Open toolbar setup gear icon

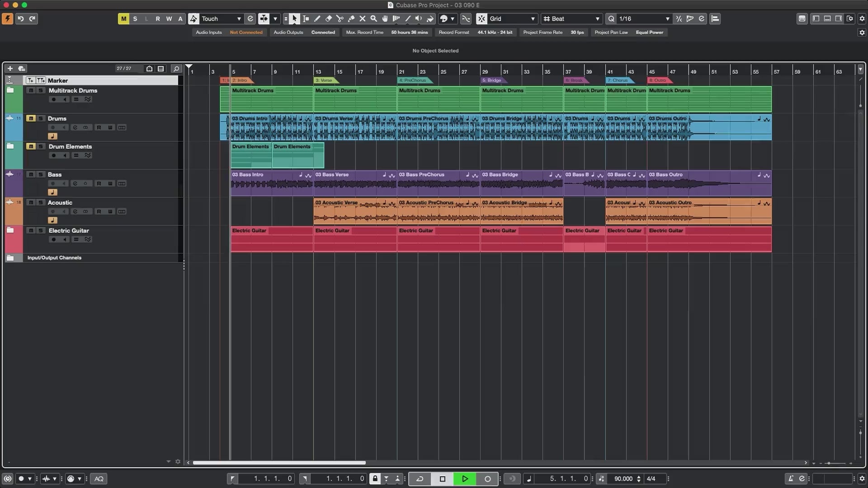tap(862, 19)
